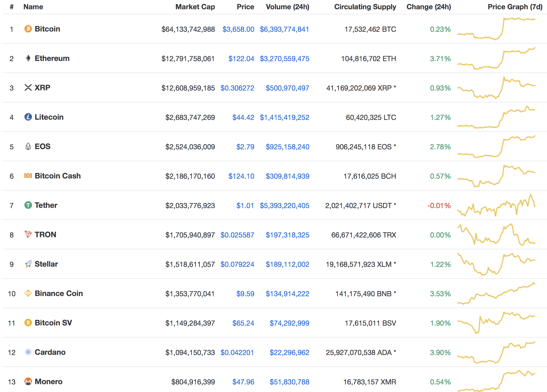547x392 pixels.
Task: Click the Cardano logo icon
Action: (x=28, y=352)
